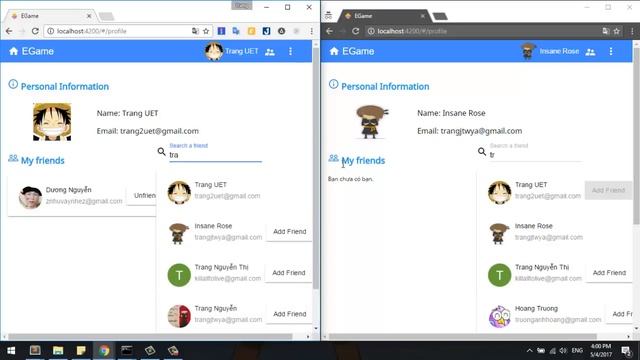
Task: Click the search magnifier icon in left window
Action: pyautogui.click(x=161, y=152)
